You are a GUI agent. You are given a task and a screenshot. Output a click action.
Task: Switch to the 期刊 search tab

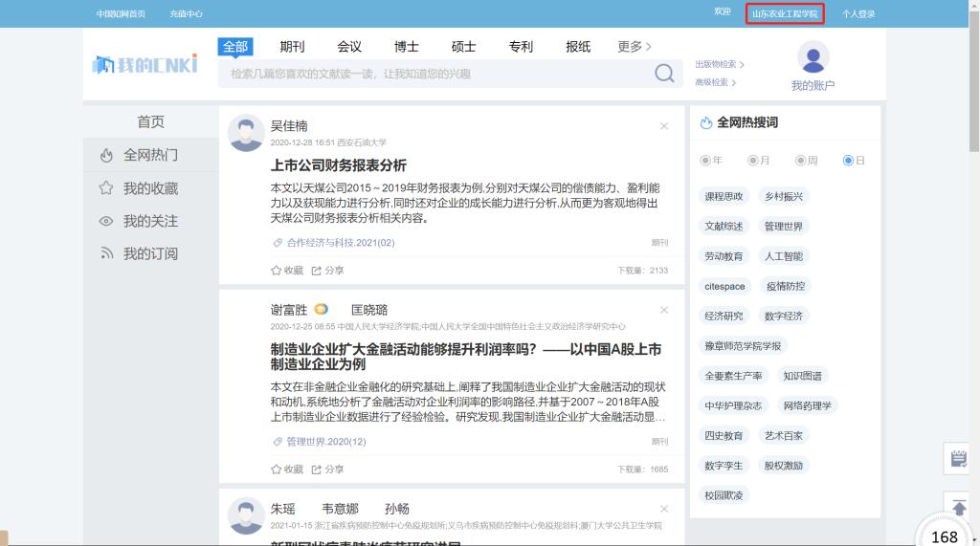(292, 47)
